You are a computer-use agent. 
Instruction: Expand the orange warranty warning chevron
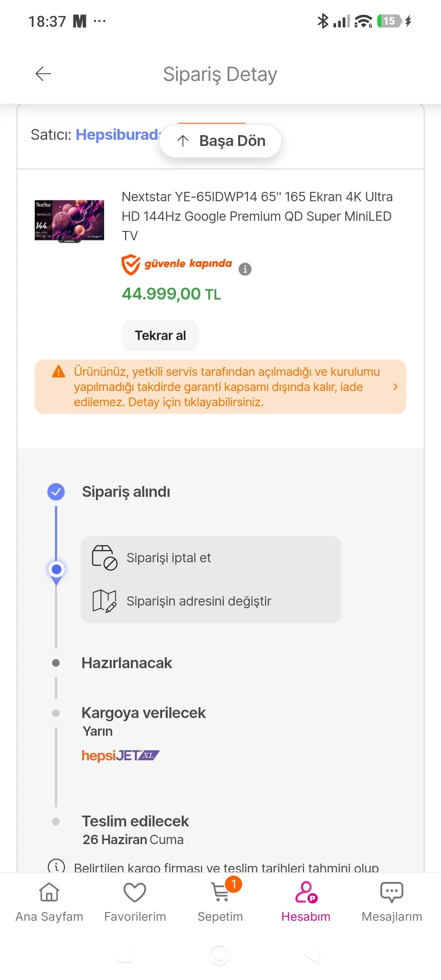point(395,387)
